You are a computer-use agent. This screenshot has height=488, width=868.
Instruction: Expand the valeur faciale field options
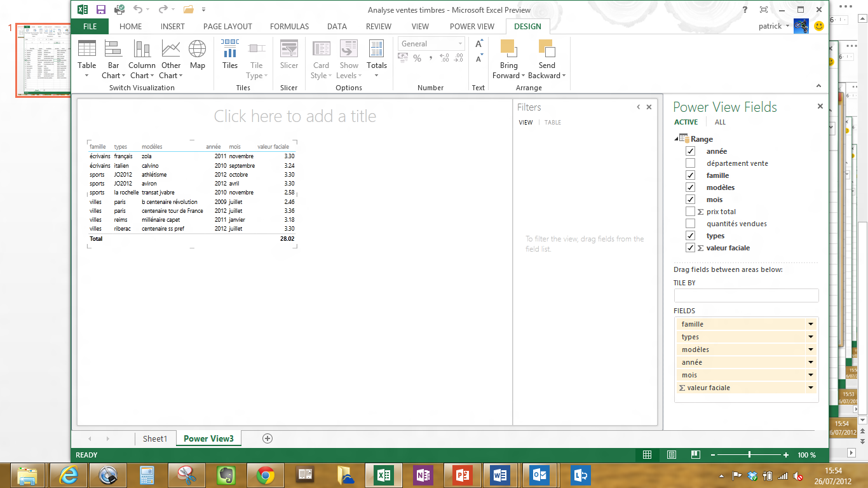click(811, 388)
